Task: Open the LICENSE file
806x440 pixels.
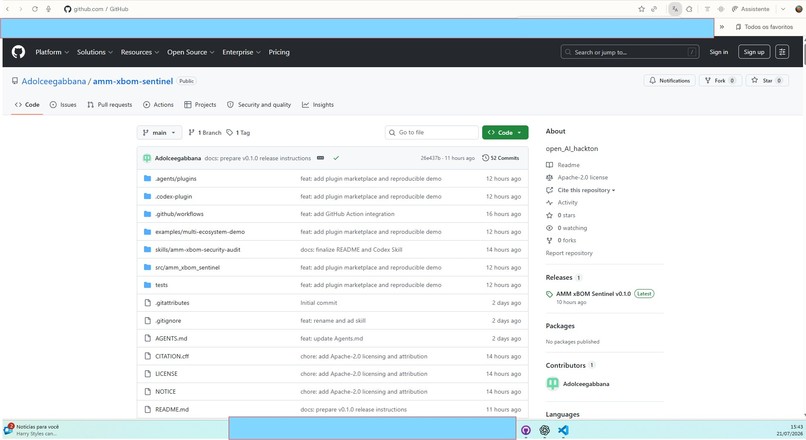Action: (x=167, y=374)
